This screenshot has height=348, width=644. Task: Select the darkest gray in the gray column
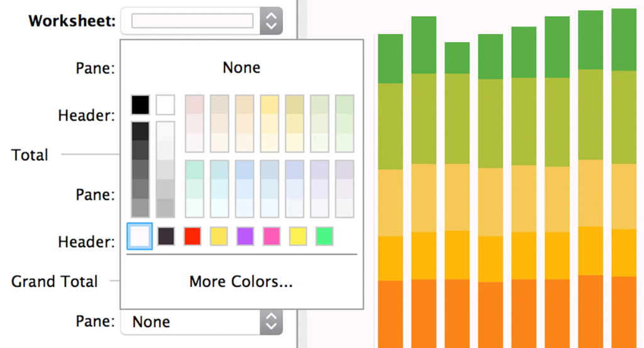coord(140,131)
